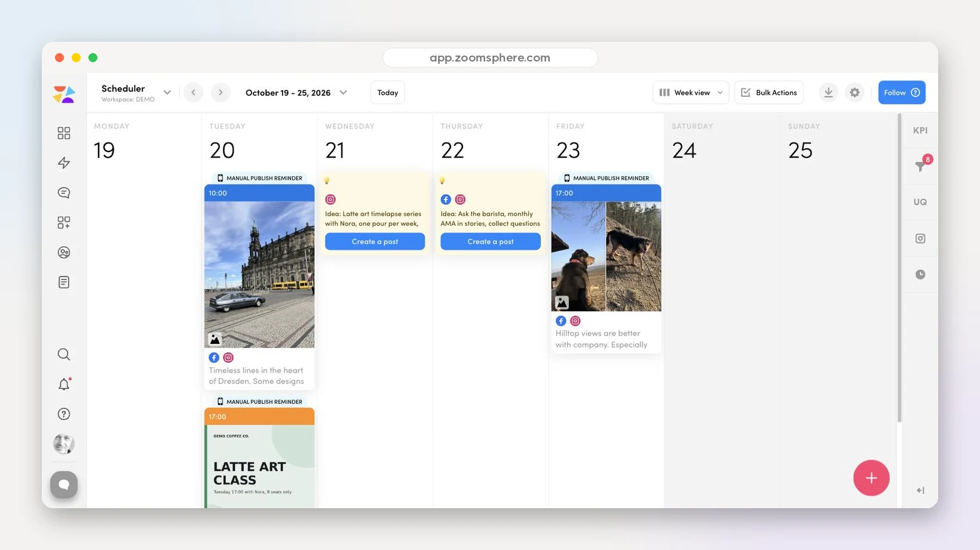The width and height of the screenshot is (980, 550).
Task: Collapse the right side panel arrow
Action: pos(920,490)
